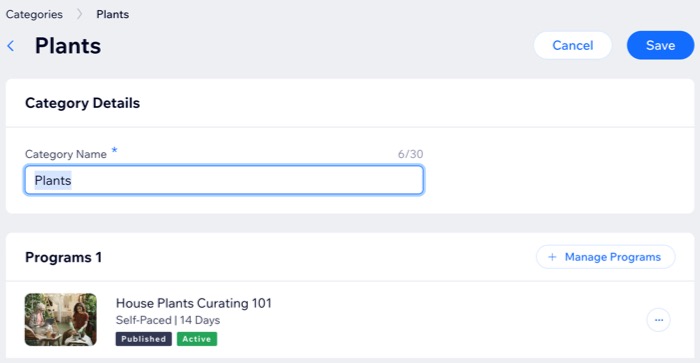Select the Plants breadcrumb item
This screenshot has width=700, height=363.
point(112,14)
